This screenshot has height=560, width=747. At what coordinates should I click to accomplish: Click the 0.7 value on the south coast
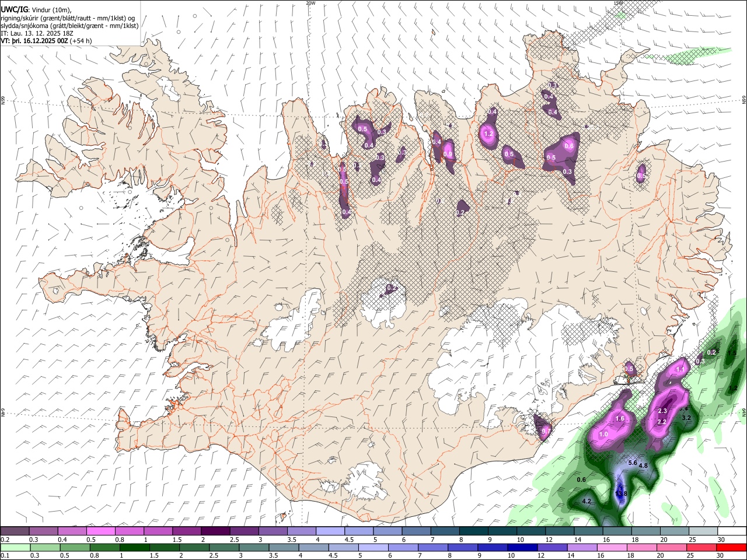point(547,431)
